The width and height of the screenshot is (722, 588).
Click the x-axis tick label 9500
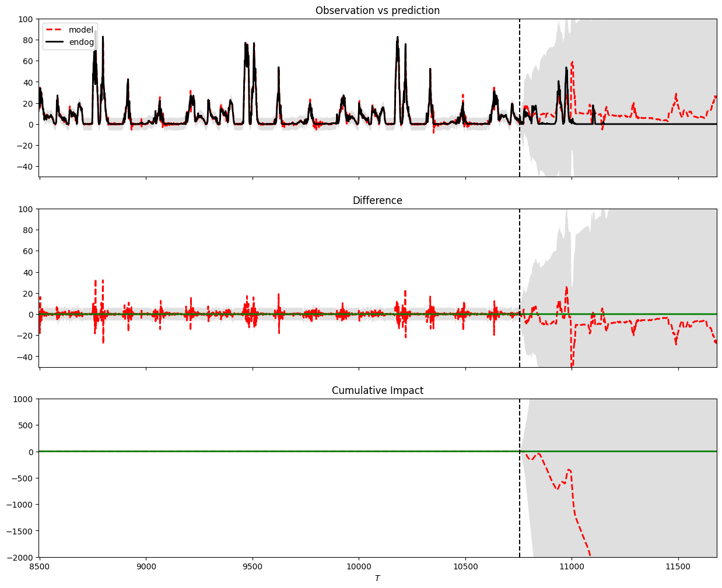pyautogui.click(x=253, y=566)
